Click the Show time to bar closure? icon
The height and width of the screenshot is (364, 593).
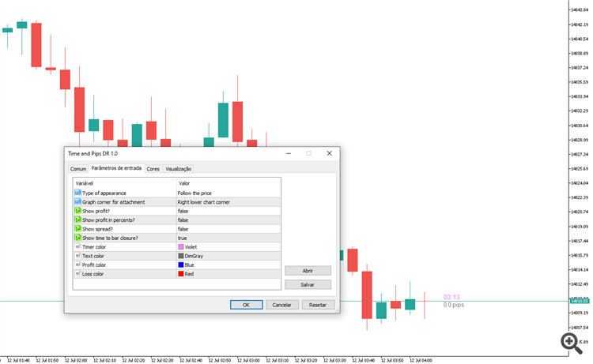click(77, 238)
